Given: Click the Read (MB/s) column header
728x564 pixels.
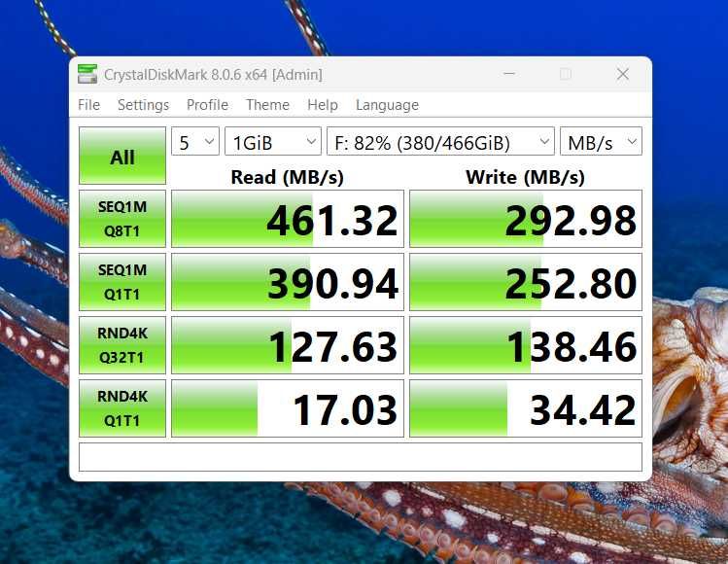Looking at the screenshot, I should click(288, 177).
